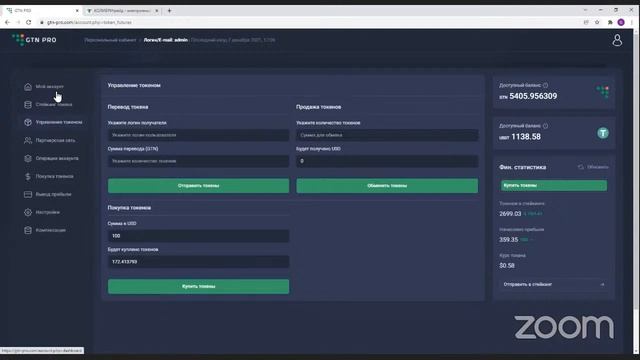Click the accrued profit value 359.35
640x360 pixels.
coord(509,240)
